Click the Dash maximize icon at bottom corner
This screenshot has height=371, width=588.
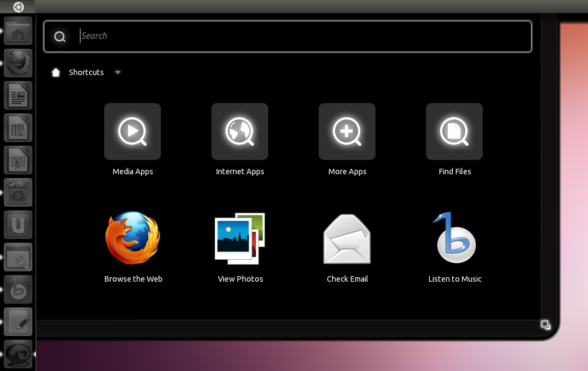pos(546,324)
